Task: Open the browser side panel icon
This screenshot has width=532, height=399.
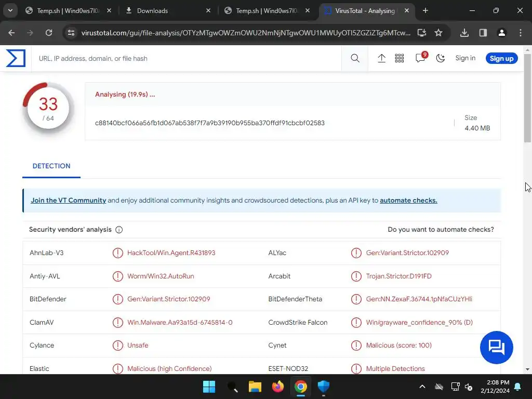Action: (x=483, y=33)
